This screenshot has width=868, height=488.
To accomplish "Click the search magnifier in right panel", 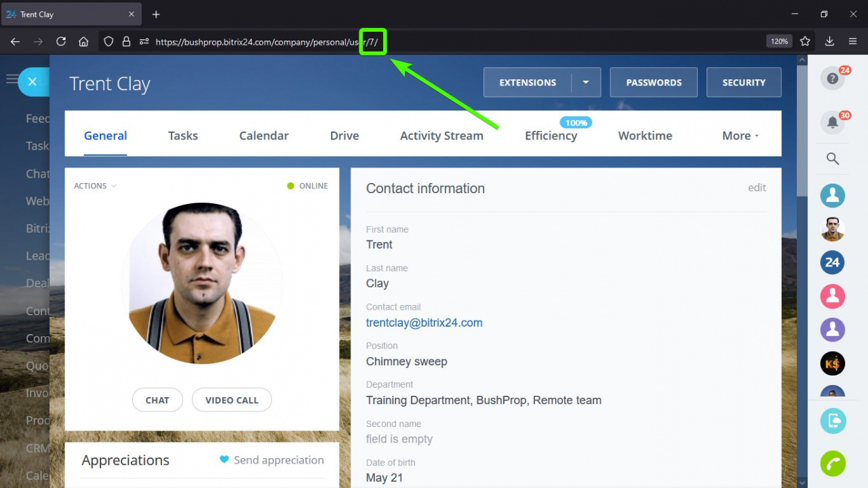I will [833, 159].
